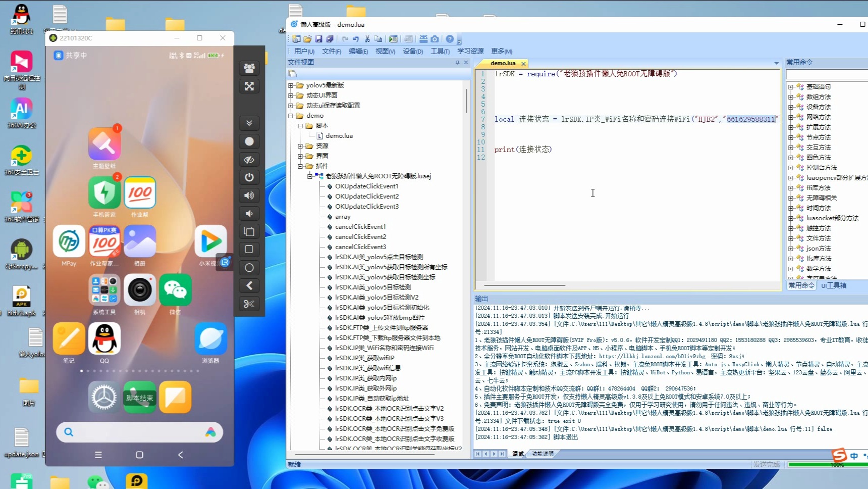Expand the yolov5最新版 tree node
Image resolution: width=868 pixels, height=489 pixels.
pos(290,85)
